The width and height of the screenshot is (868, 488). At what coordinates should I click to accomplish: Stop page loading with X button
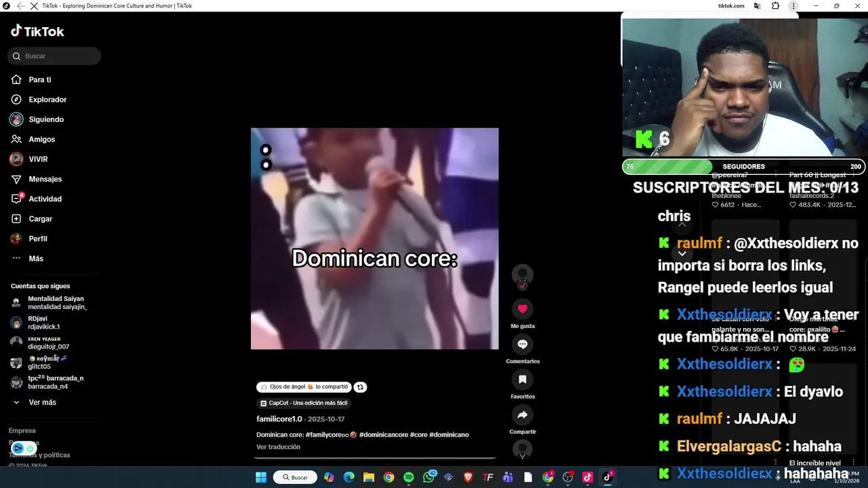(34, 5)
